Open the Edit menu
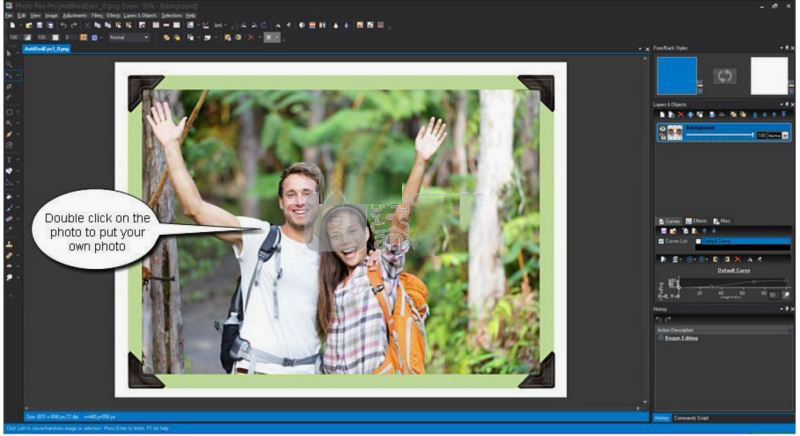 point(21,16)
